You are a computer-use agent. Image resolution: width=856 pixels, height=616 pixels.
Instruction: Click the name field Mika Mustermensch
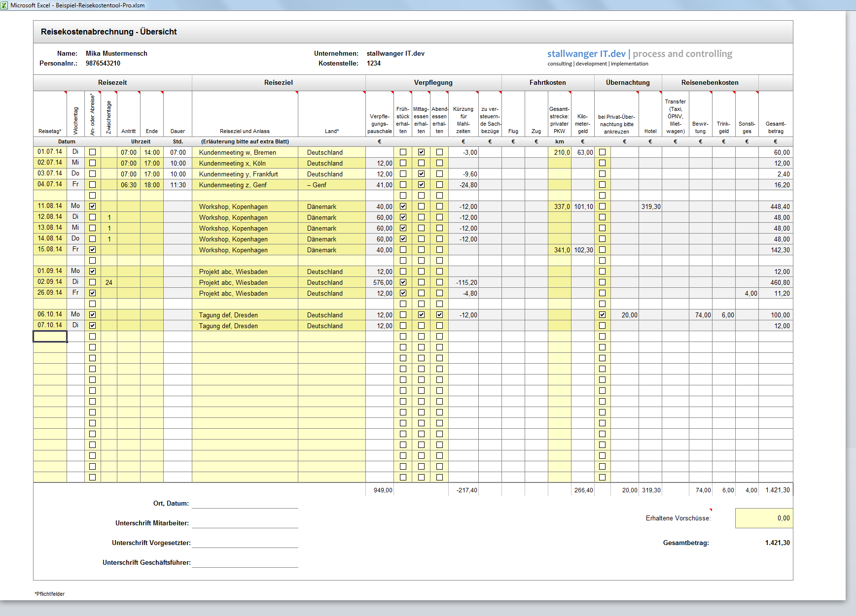point(116,53)
